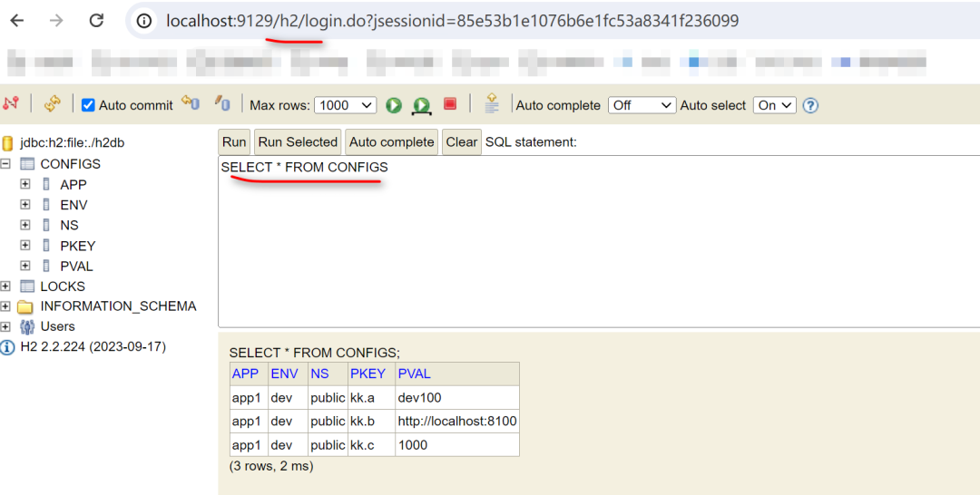Click the browser Forward arrow

pos(56,21)
